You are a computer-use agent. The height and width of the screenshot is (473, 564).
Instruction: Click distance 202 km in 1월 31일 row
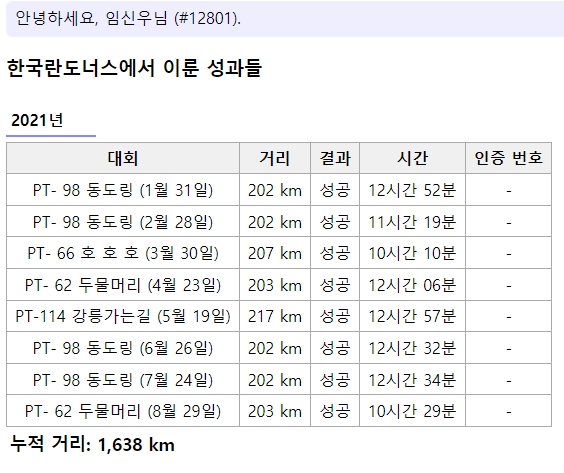[275, 190]
